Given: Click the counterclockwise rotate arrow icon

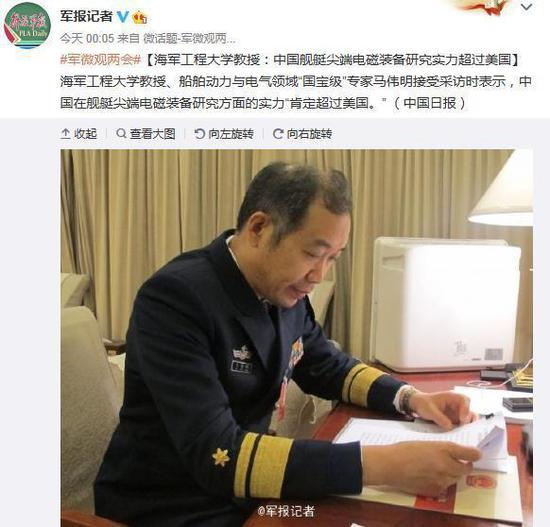Looking at the screenshot, I should tap(199, 134).
